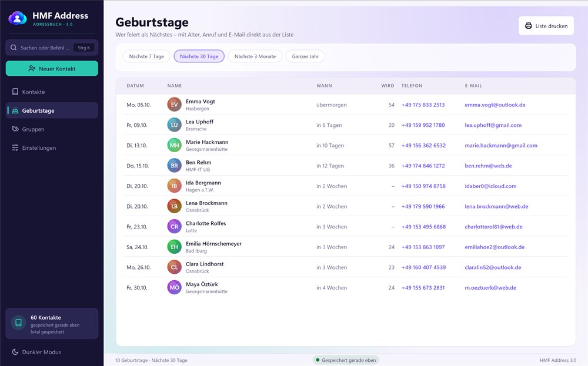Click the search magnifier icon
The width and height of the screenshot is (588, 366).
[x=14, y=48]
